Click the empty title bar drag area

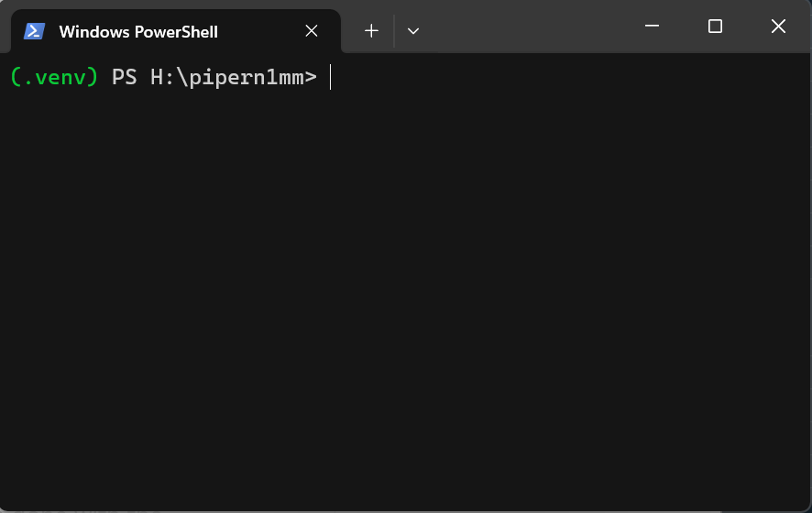coord(532,27)
